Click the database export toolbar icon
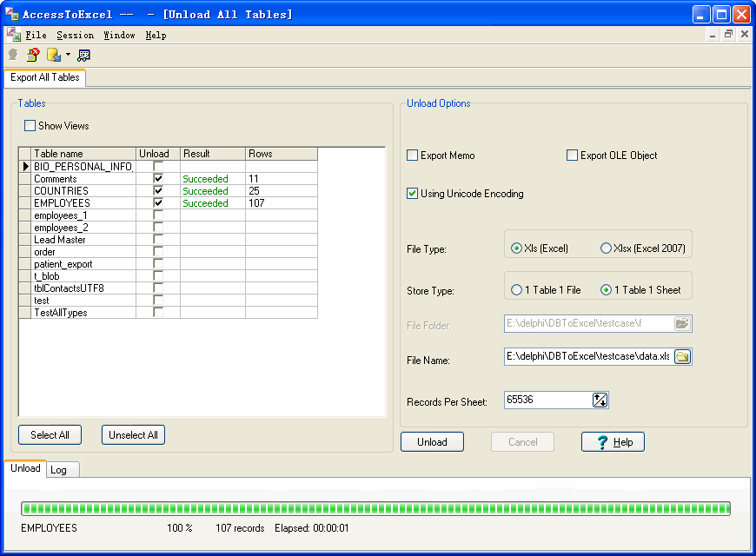756x556 pixels. (53, 55)
